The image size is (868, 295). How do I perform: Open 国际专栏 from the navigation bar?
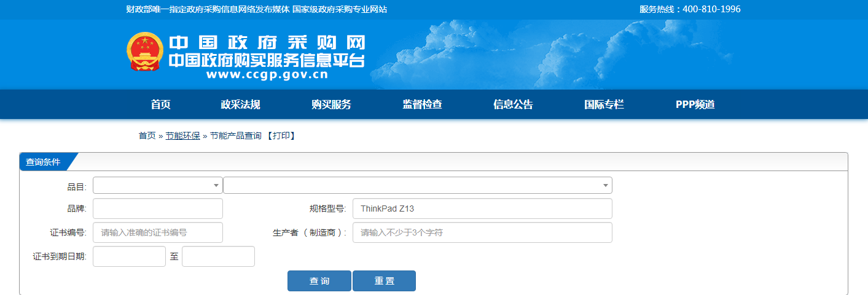click(604, 105)
